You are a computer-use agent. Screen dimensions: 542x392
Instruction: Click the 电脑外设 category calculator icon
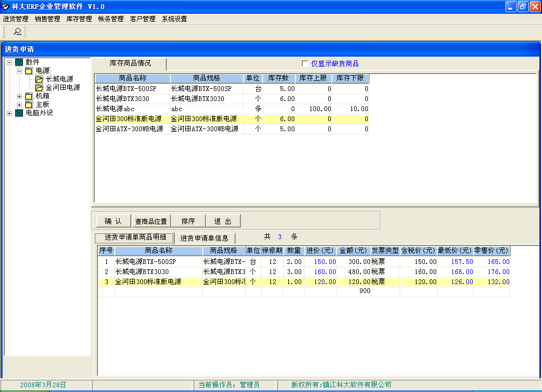(19, 113)
